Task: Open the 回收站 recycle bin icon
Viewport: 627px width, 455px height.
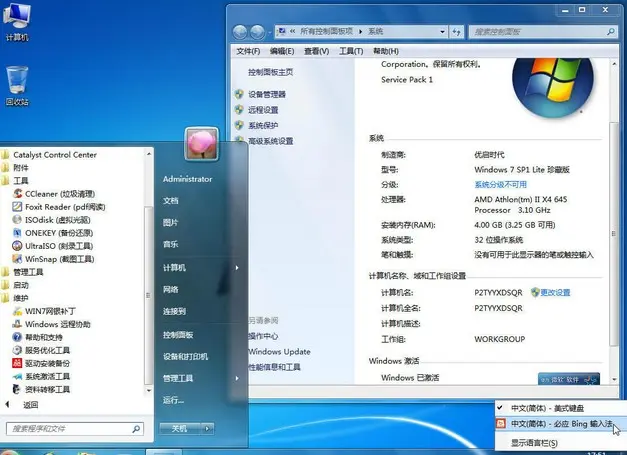Action: point(17,86)
